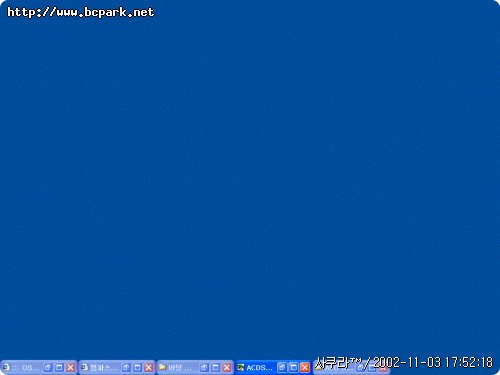Maximize the minimized 엠파스... window
The width and height of the screenshot is (500, 375).
137,367
